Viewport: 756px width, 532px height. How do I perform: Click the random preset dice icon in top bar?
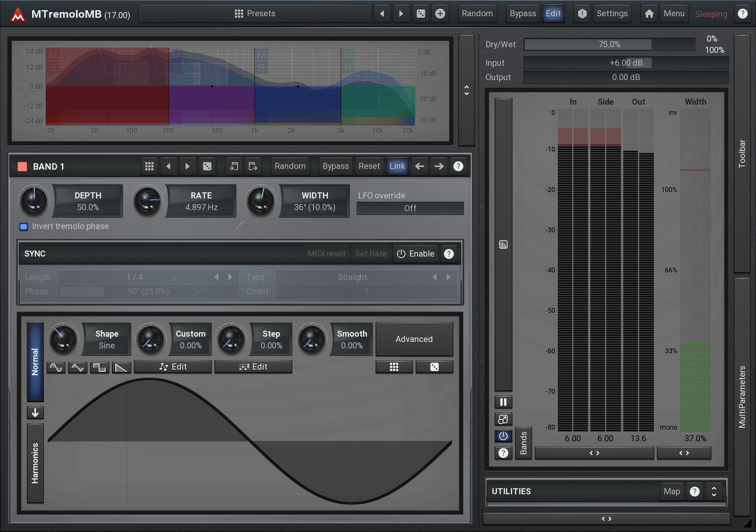pos(421,14)
